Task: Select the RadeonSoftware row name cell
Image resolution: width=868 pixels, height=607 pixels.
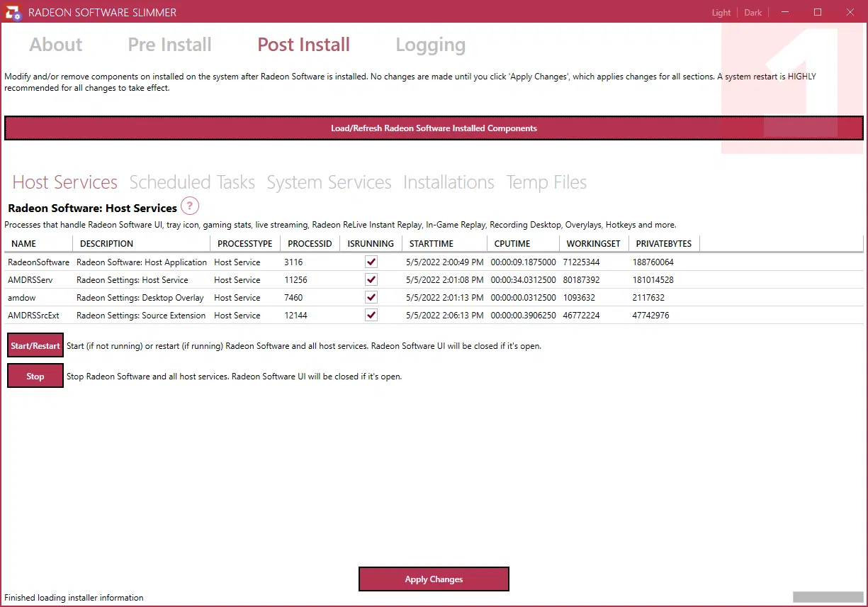Action: 38,262
